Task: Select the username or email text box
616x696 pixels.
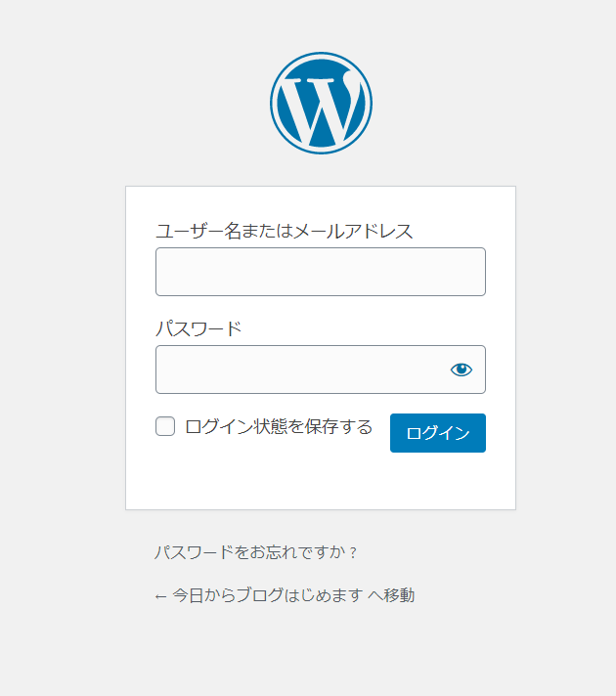Action: (x=321, y=272)
